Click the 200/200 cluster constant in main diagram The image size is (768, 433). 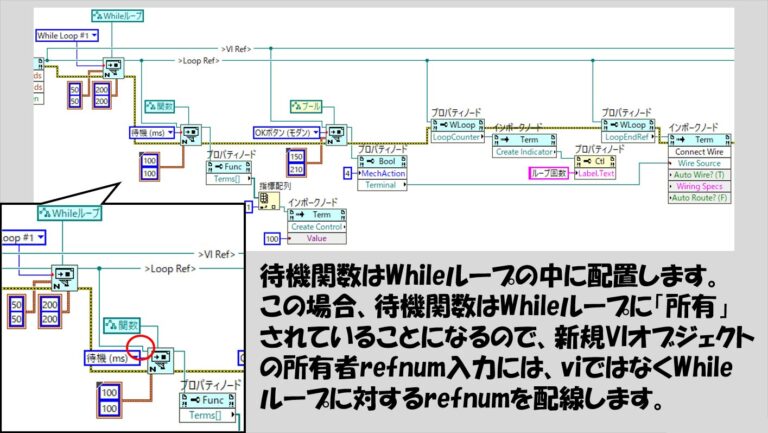(101, 95)
